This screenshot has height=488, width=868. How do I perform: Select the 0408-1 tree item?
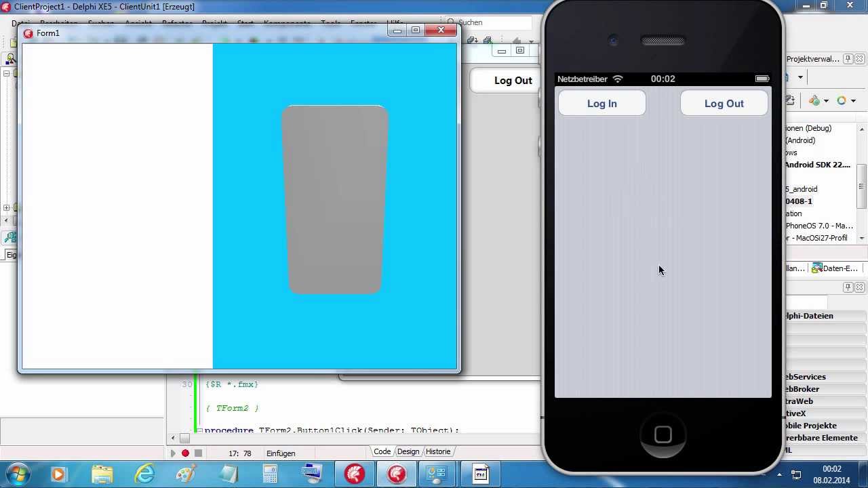[x=798, y=201]
